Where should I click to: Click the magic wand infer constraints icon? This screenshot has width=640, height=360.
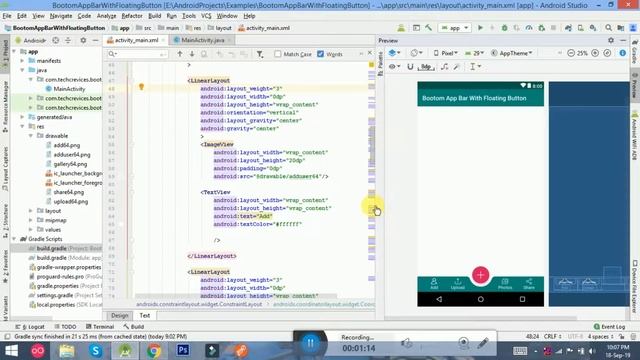457,67
